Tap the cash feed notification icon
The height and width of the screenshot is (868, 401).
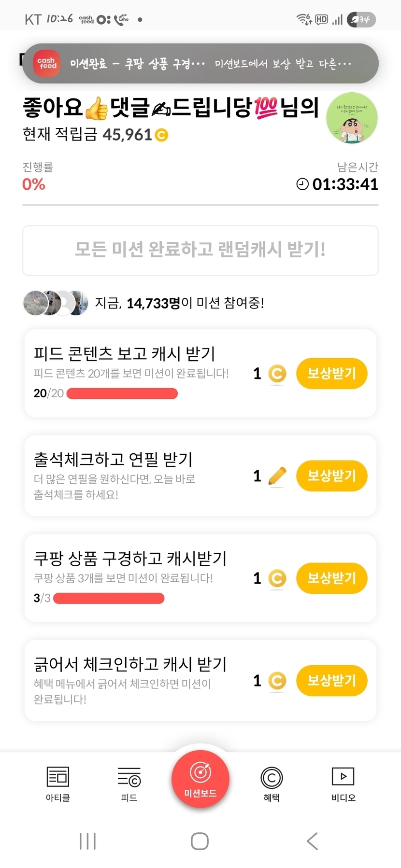pyautogui.click(x=47, y=63)
